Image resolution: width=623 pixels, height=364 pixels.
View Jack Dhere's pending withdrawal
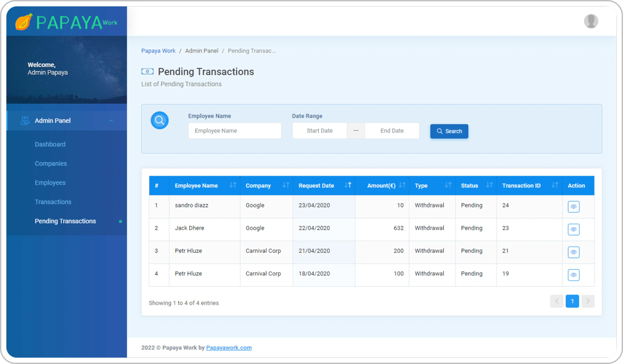(x=574, y=229)
